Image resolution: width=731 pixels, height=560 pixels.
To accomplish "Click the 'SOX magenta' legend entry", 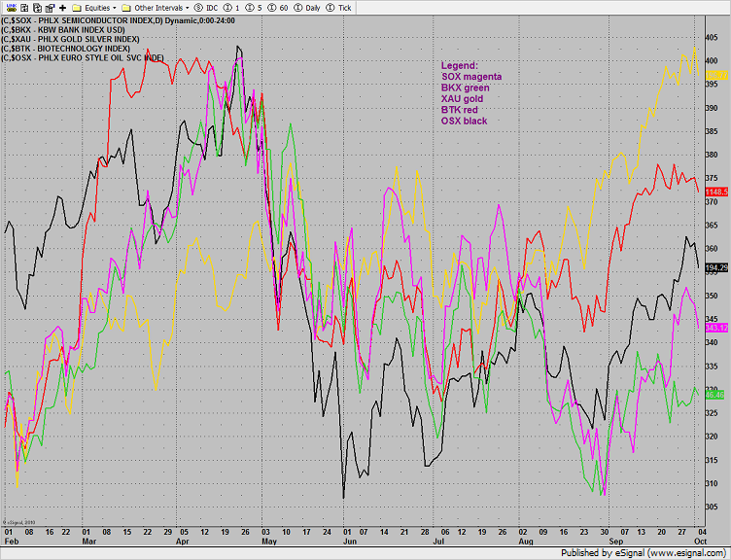I will point(471,77).
